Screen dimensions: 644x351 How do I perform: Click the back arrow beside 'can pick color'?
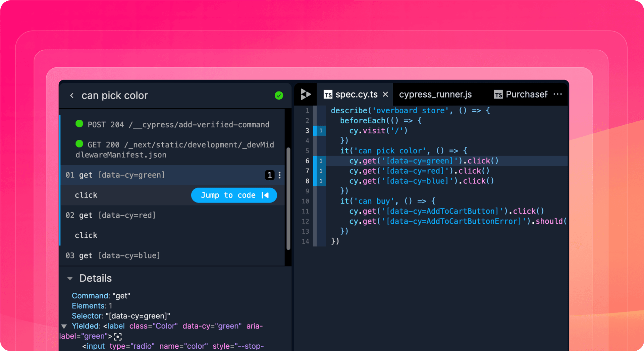[72, 96]
